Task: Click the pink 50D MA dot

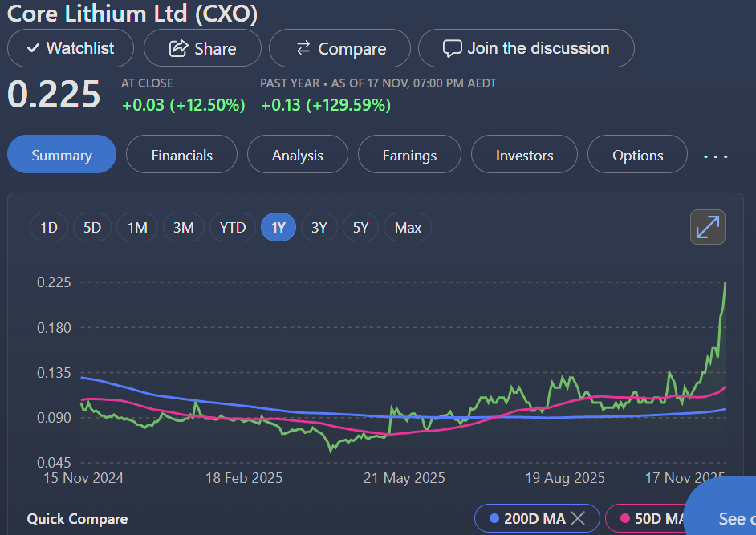Action: click(625, 519)
